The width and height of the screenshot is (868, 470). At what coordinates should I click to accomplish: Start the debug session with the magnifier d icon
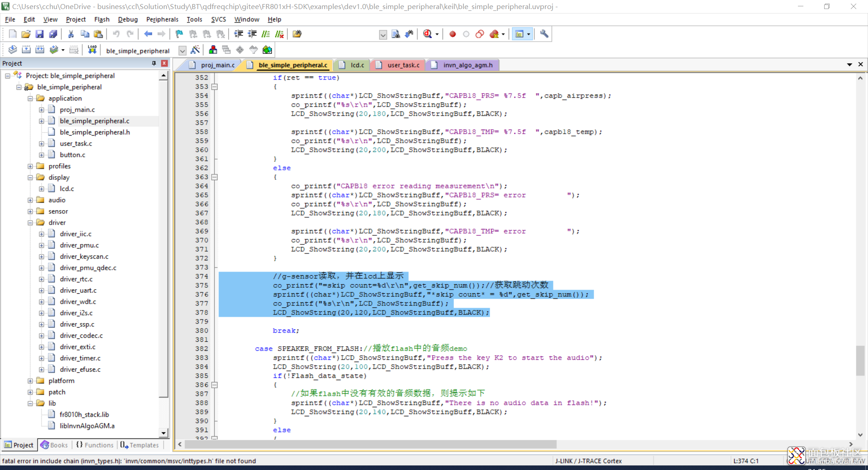pos(428,34)
